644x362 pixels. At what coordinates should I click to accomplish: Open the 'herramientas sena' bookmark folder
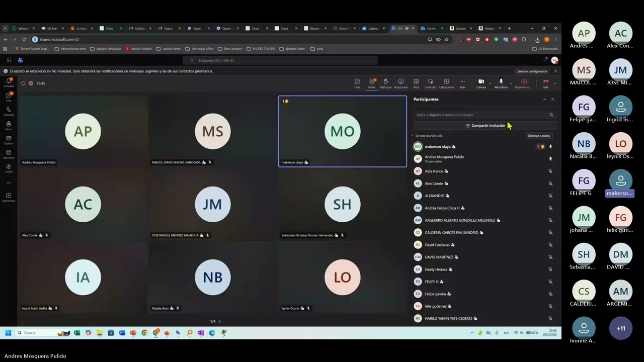coord(70,49)
